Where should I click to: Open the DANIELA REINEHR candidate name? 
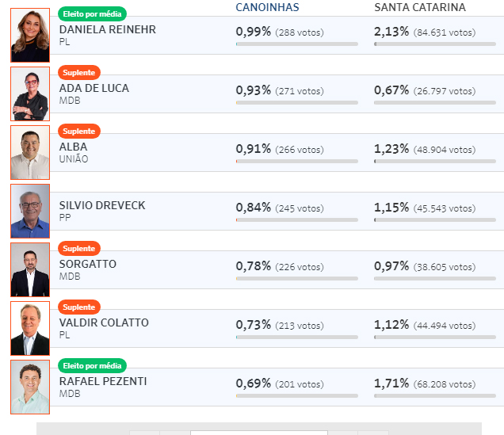click(108, 29)
